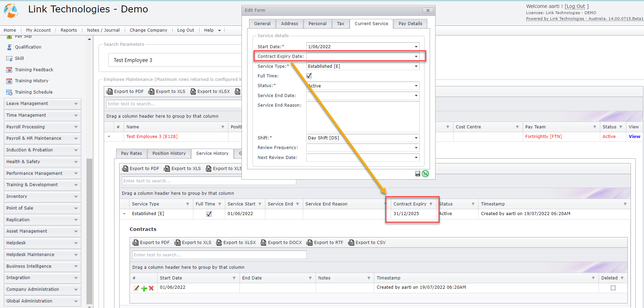The width and height of the screenshot is (644, 308).
Task: Click the View link in employee row
Action: pyautogui.click(x=634, y=137)
